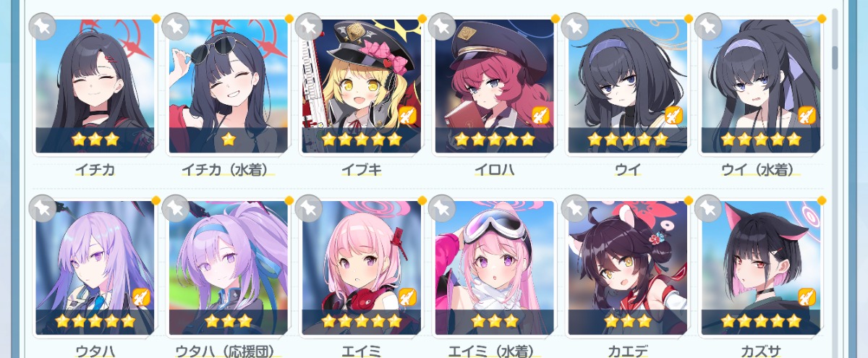Click the イチカ name label

[95, 171]
